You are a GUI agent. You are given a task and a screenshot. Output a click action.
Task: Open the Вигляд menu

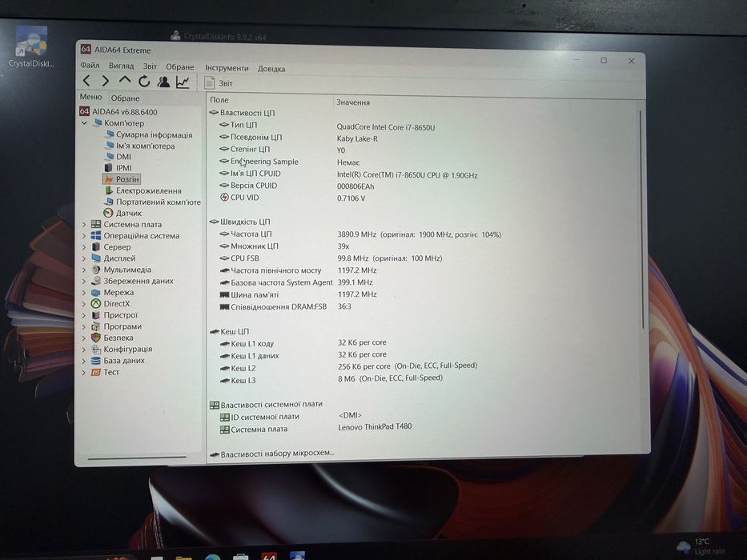[121, 66]
